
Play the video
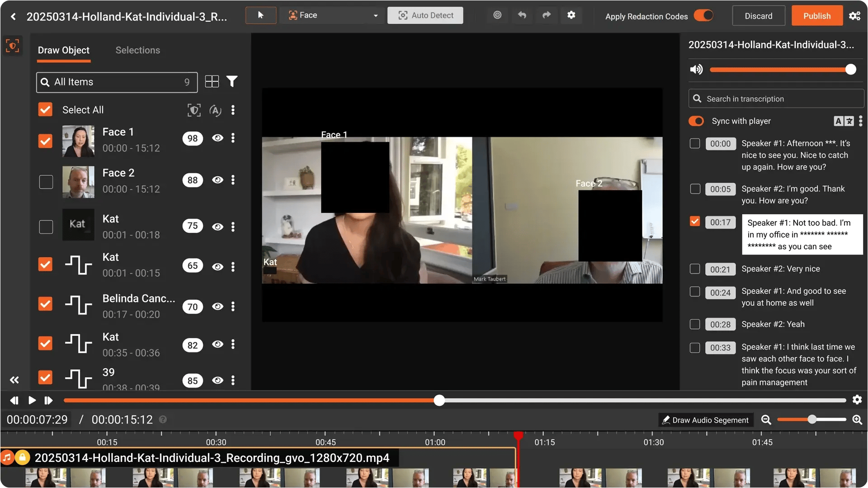(x=32, y=400)
